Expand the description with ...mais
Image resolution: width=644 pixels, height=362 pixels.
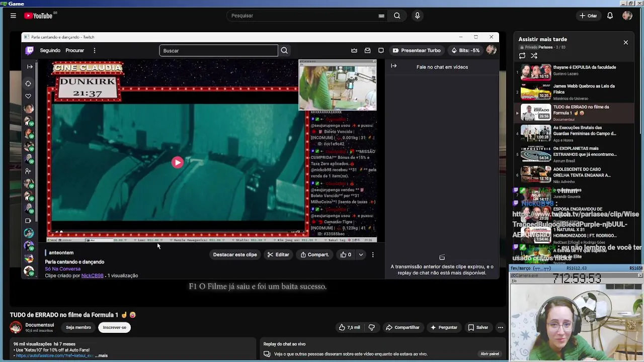[101, 355]
